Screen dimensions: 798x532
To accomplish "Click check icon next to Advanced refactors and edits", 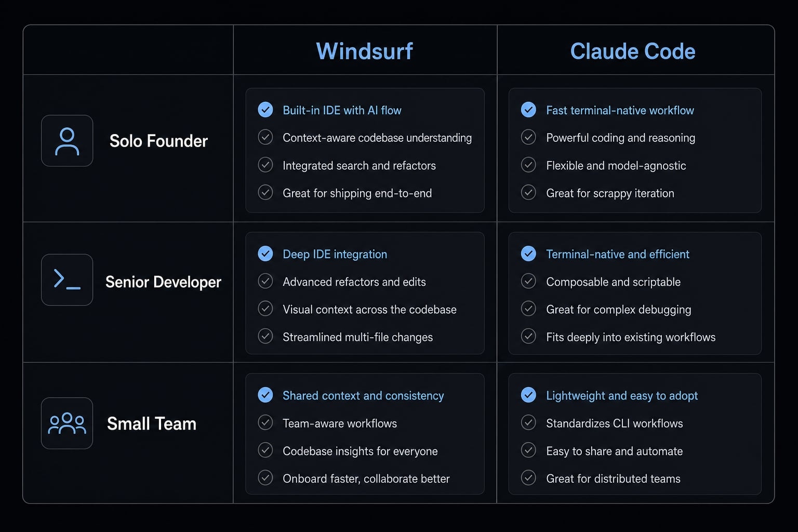I will pyautogui.click(x=265, y=281).
